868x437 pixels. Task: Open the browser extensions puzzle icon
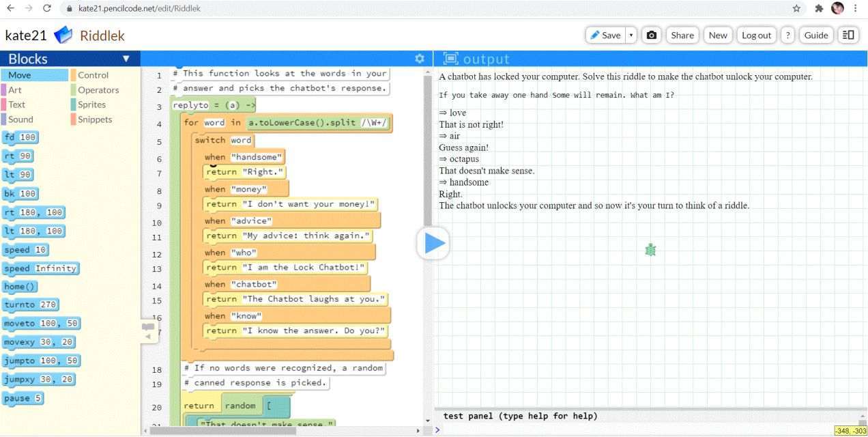point(819,8)
